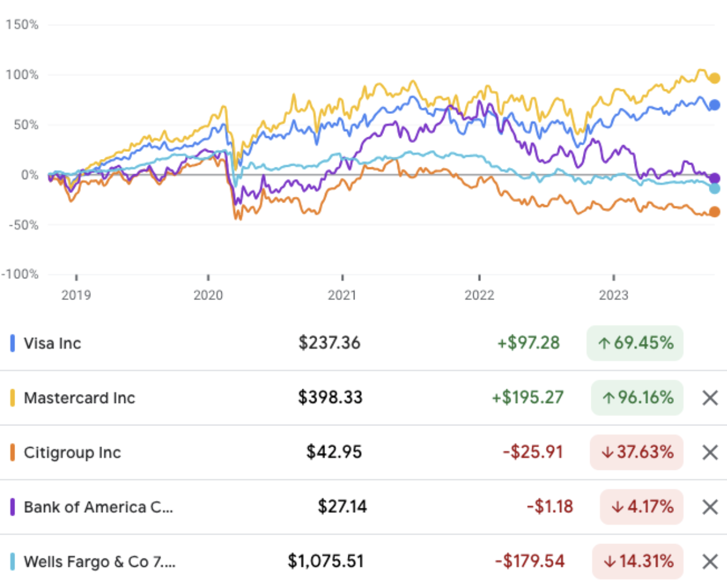Click Mastercard's 96.16% gain badge

[637, 398]
